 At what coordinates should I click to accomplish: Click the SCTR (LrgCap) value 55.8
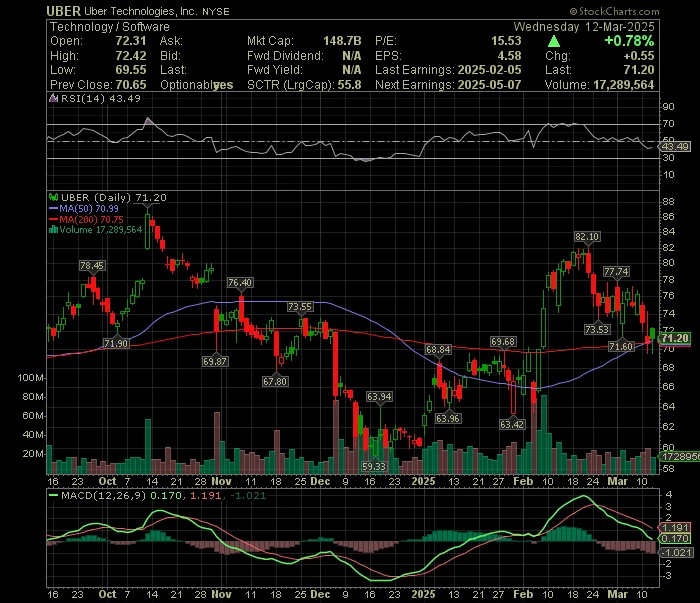pos(349,85)
